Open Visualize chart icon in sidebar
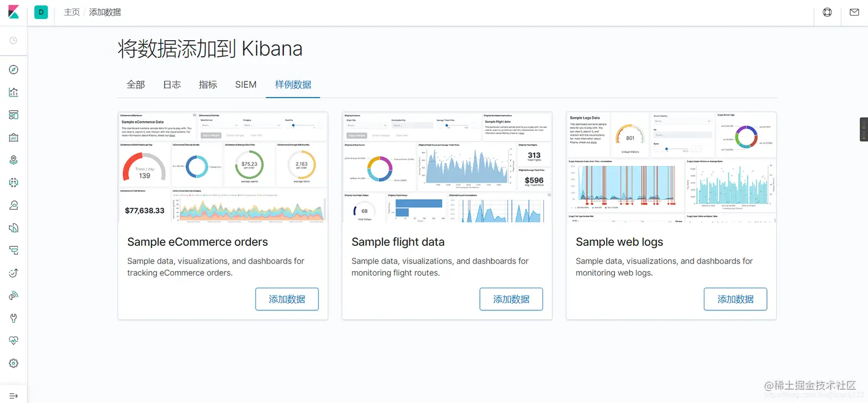 [x=14, y=92]
